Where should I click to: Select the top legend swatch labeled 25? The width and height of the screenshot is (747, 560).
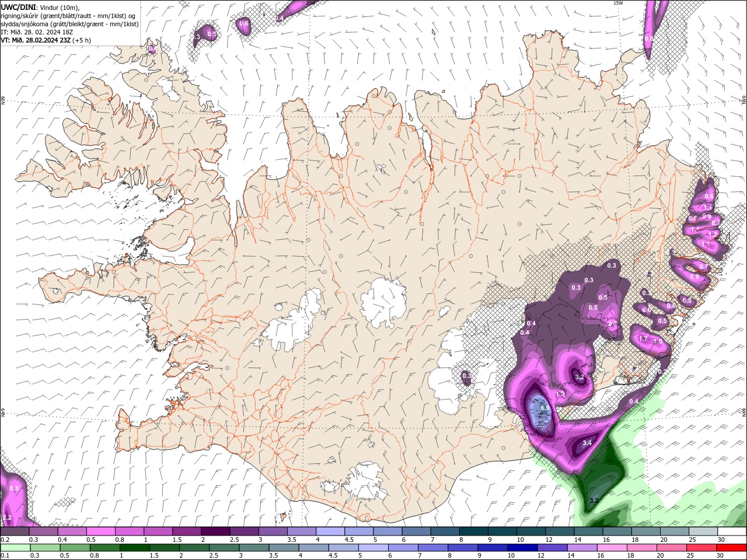tap(703, 531)
